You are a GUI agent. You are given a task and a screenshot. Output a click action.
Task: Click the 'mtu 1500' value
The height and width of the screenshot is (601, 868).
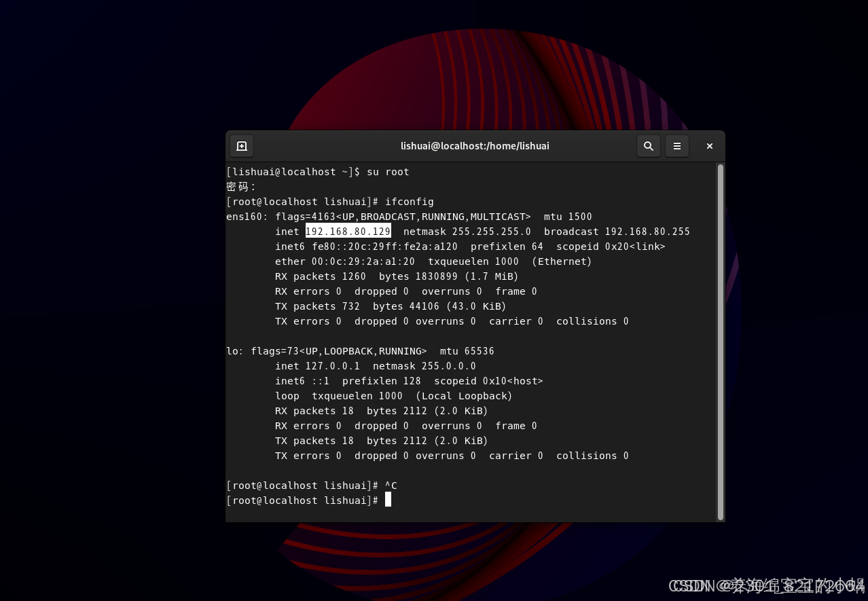coord(568,217)
